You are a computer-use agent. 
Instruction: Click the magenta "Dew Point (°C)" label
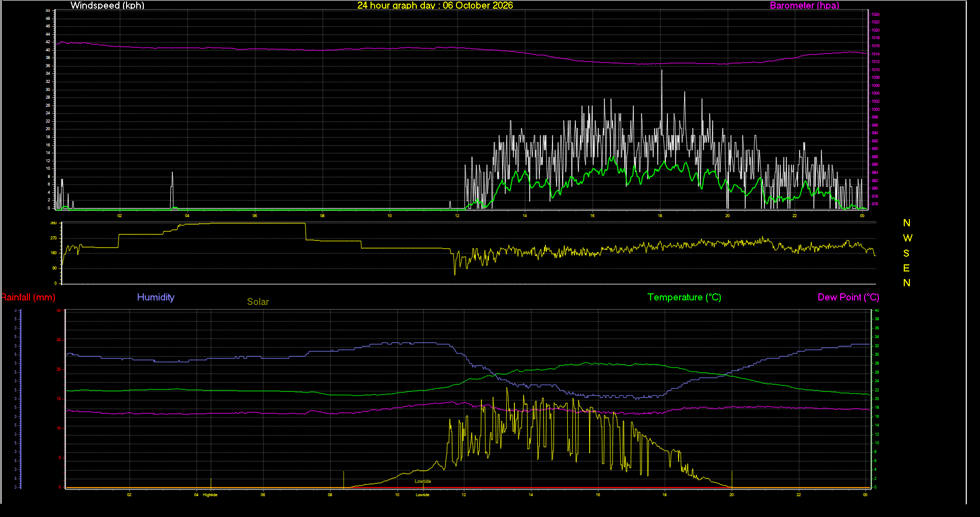click(x=848, y=297)
